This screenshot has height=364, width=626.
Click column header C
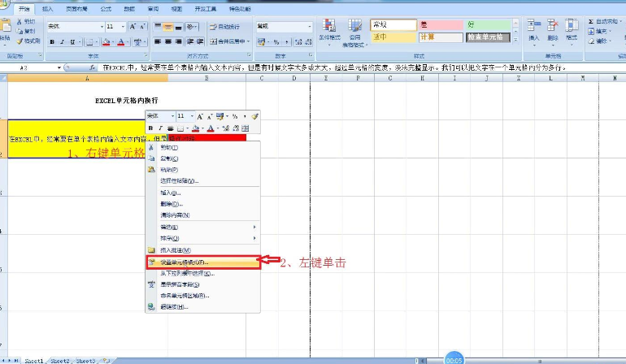coord(262,78)
